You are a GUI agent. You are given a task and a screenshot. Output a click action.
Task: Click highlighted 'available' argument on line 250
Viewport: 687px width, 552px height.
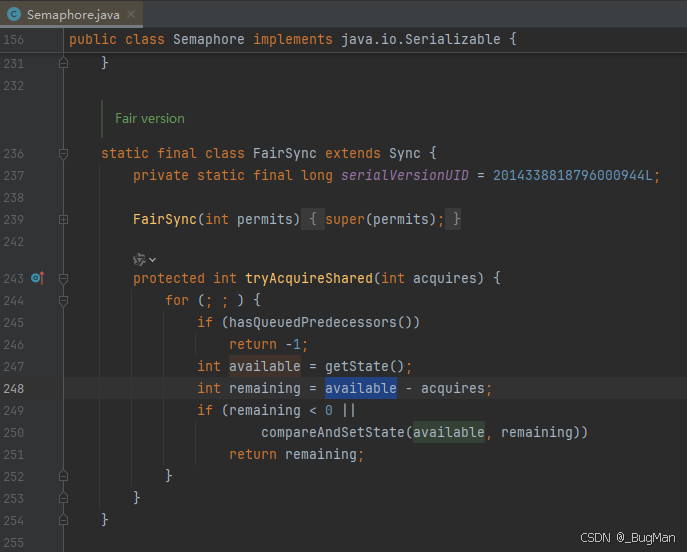coord(449,432)
